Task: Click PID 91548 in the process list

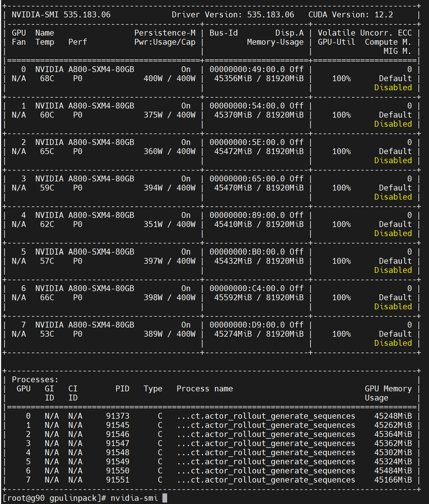Action: (118, 453)
